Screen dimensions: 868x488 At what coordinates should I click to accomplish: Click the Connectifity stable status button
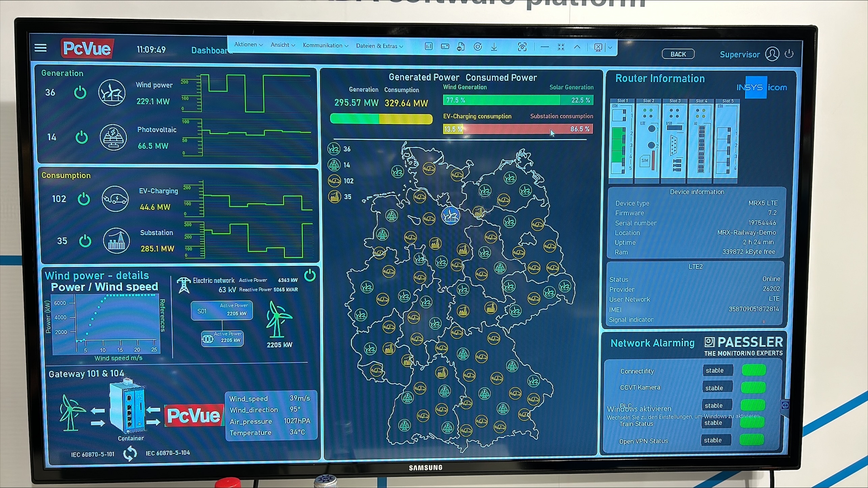718,370
